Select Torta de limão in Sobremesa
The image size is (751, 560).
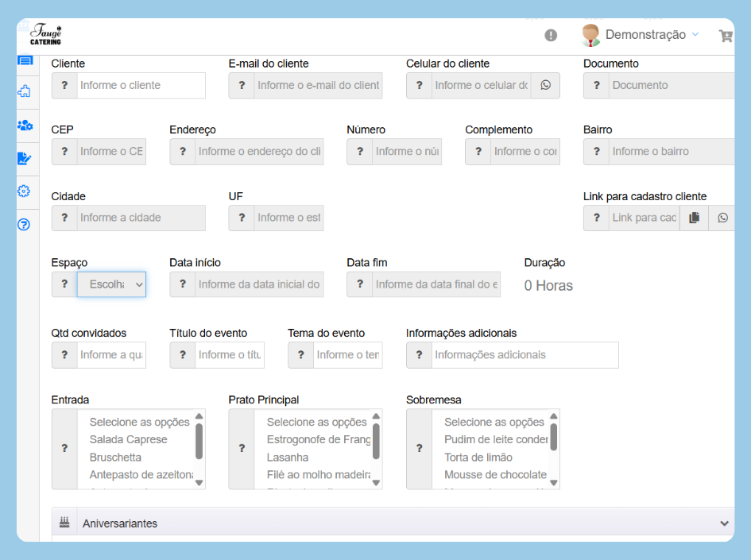pos(478,458)
